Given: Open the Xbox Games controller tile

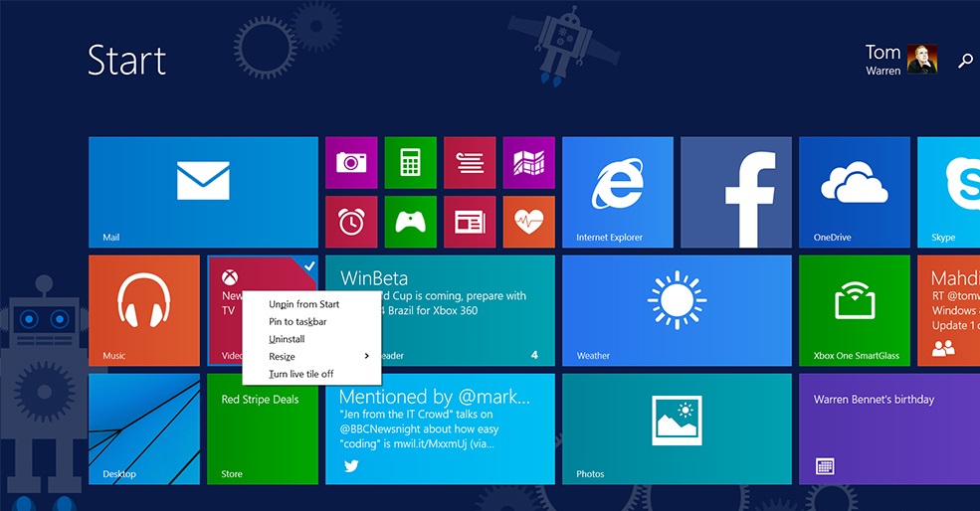Looking at the screenshot, I should click(411, 222).
